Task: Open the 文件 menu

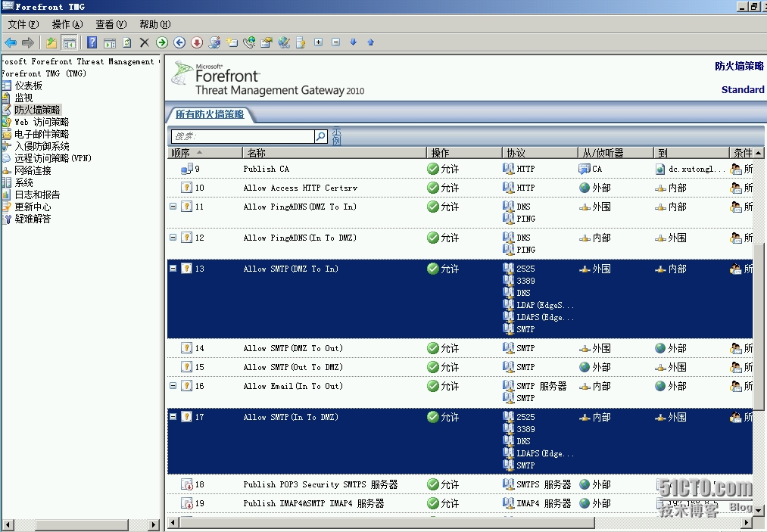Action: tap(23, 24)
